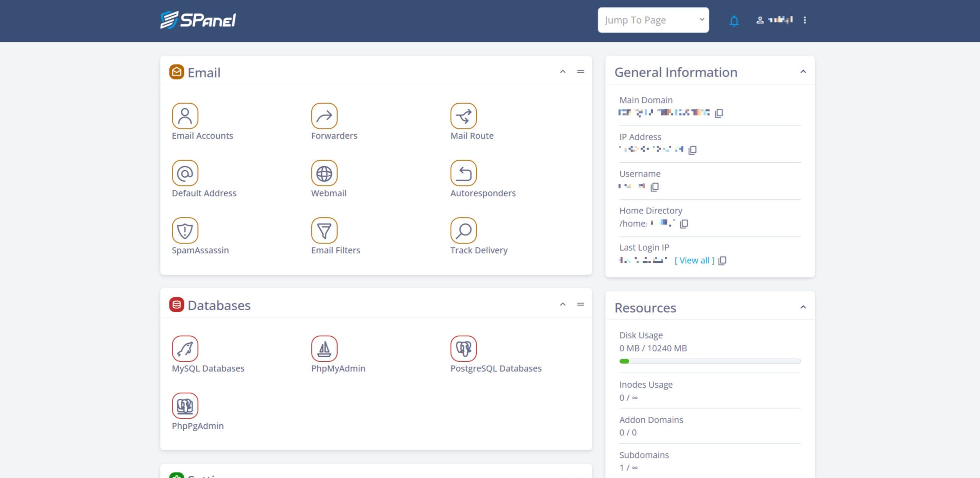Click the Email Filters funnel icon

point(324,230)
